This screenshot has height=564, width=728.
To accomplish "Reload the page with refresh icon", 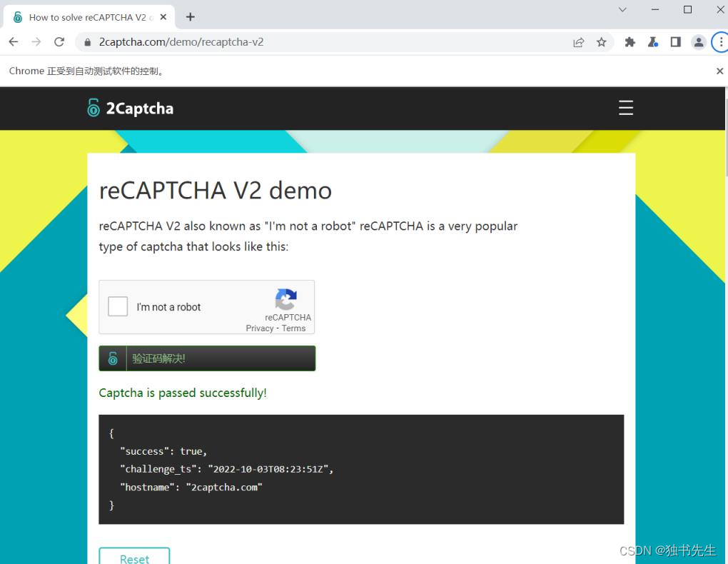I will 59,42.
